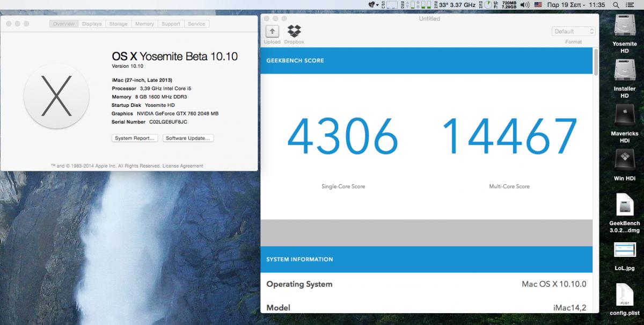Open the Storage tab
Image resolution: width=644 pixels, height=325 pixels.
click(x=119, y=24)
